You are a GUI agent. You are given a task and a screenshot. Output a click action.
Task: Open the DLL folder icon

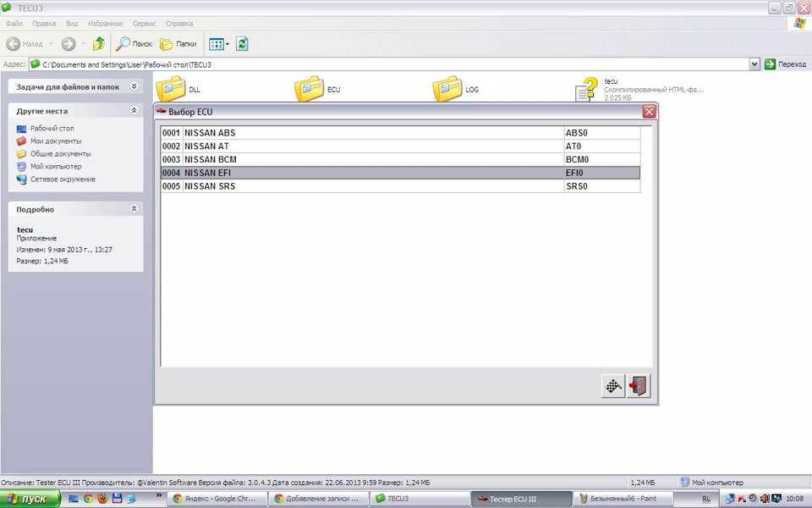[171, 89]
